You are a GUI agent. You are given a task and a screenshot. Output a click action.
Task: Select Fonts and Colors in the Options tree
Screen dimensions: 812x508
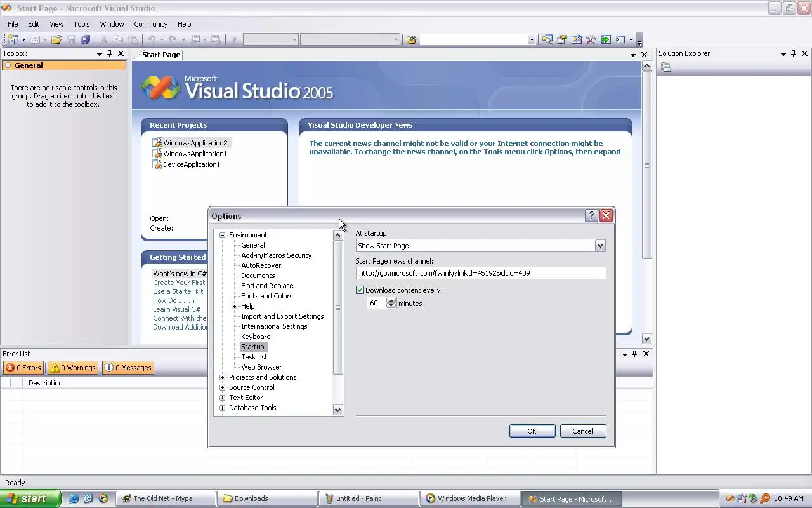click(x=267, y=296)
